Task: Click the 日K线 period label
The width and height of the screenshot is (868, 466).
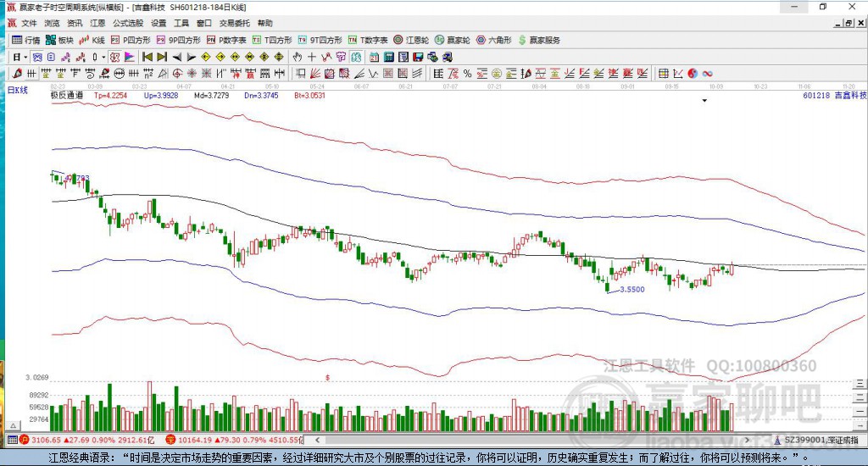Action: pyautogui.click(x=18, y=89)
